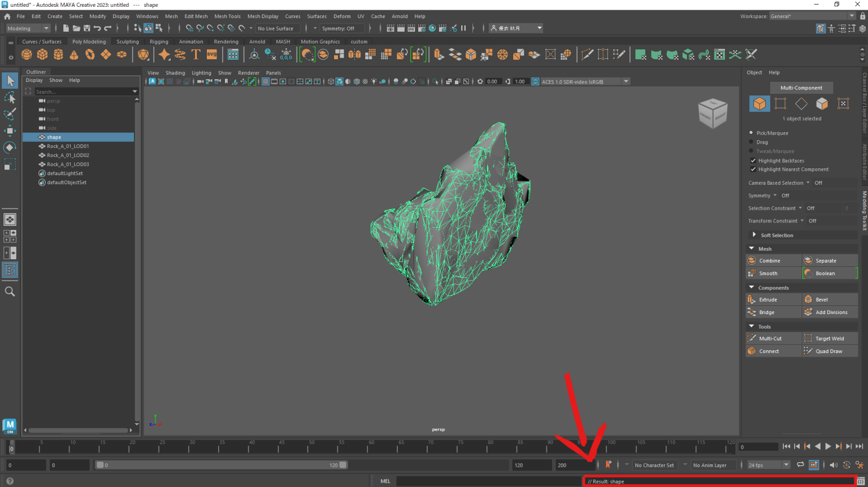Switch to the Sculpting shelf tab
Viewport: 868px width, 487px height.
(128, 41)
